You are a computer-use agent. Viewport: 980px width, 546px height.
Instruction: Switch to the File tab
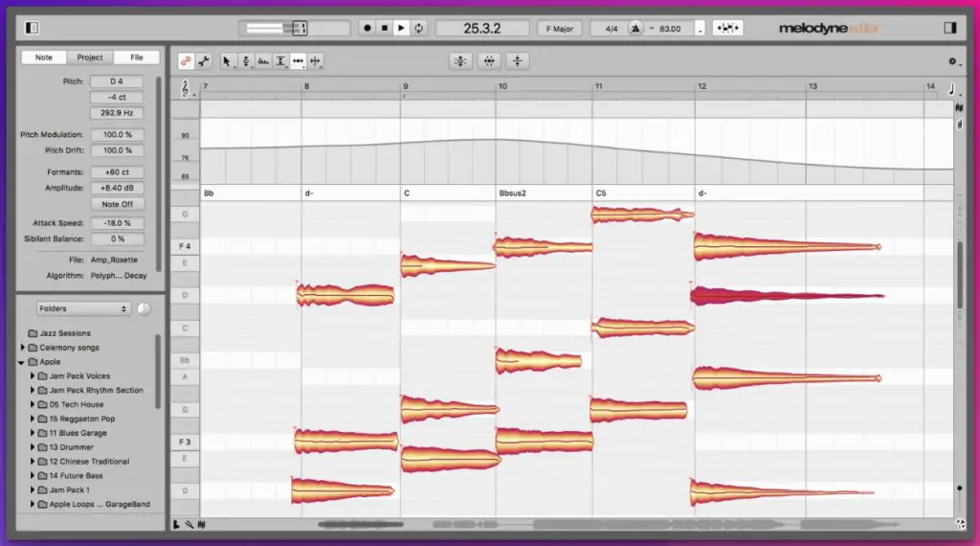pos(136,57)
